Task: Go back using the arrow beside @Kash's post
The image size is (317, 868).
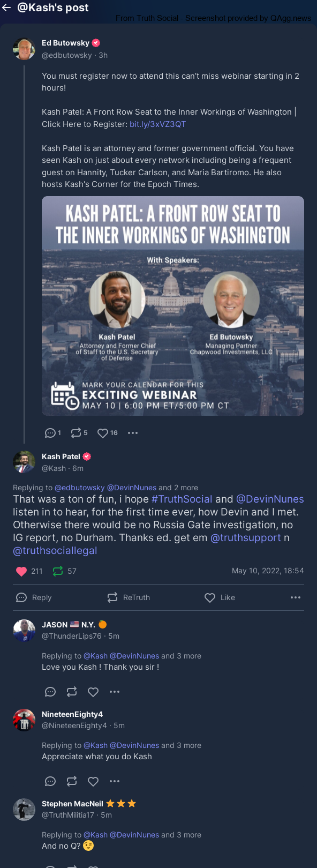Action: tap(6, 8)
